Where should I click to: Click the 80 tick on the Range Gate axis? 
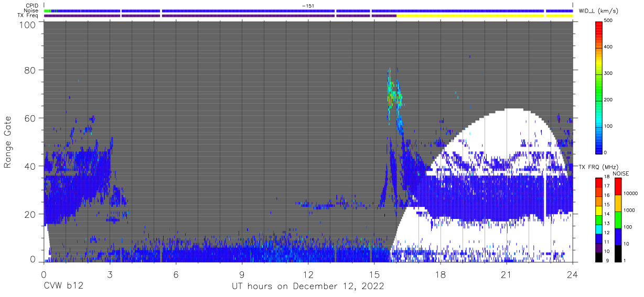(x=29, y=70)
